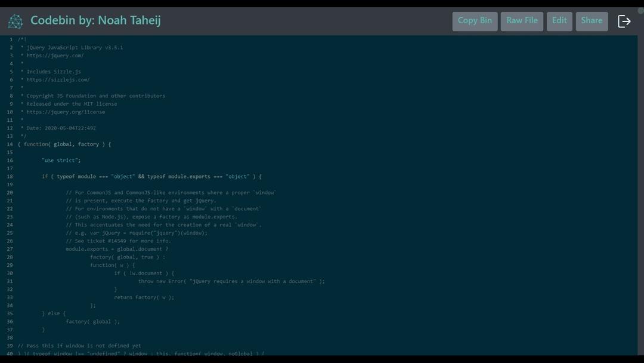Click line number 14 beside the function declaration
The width and height of the screenshot is (644, 363).
click(x=11, y=144)
